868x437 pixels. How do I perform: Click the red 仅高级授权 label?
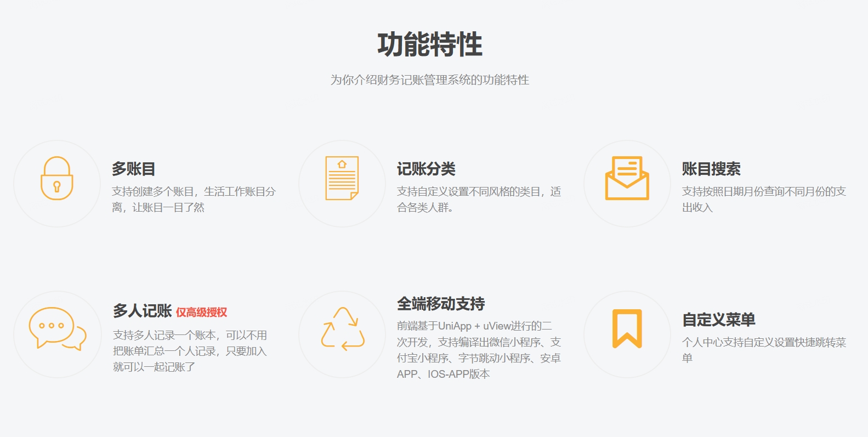201,313
